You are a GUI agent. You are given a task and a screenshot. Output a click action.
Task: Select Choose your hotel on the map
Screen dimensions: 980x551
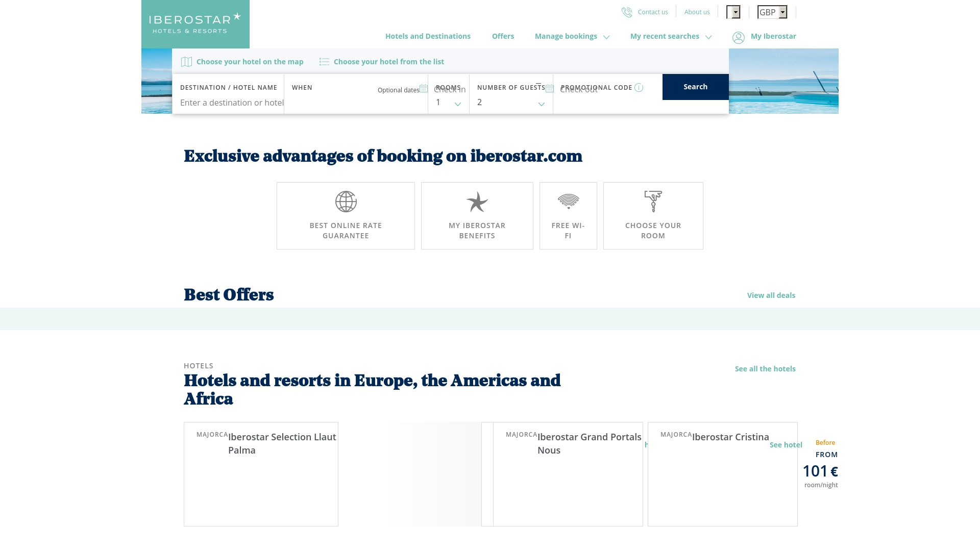[x=250, y=62]
